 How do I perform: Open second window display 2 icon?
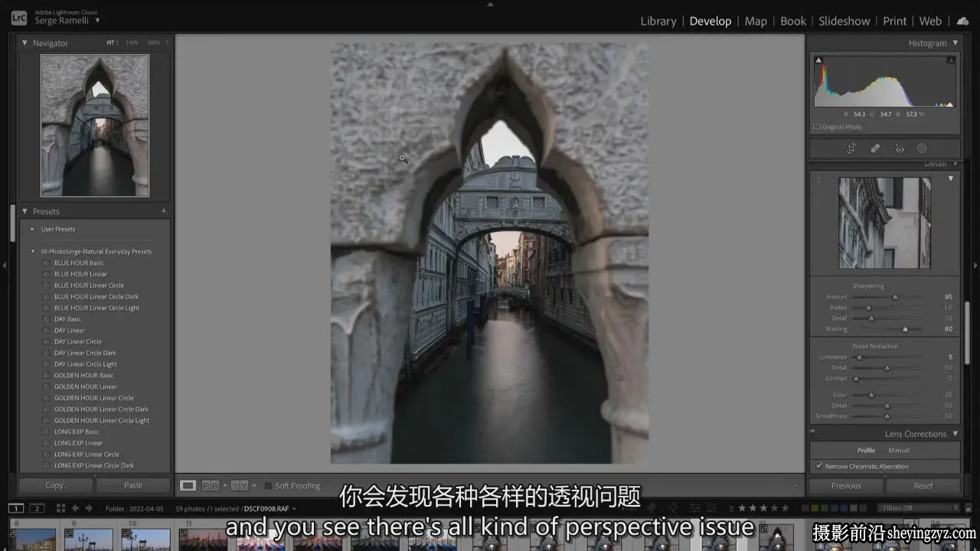[37, 508]
